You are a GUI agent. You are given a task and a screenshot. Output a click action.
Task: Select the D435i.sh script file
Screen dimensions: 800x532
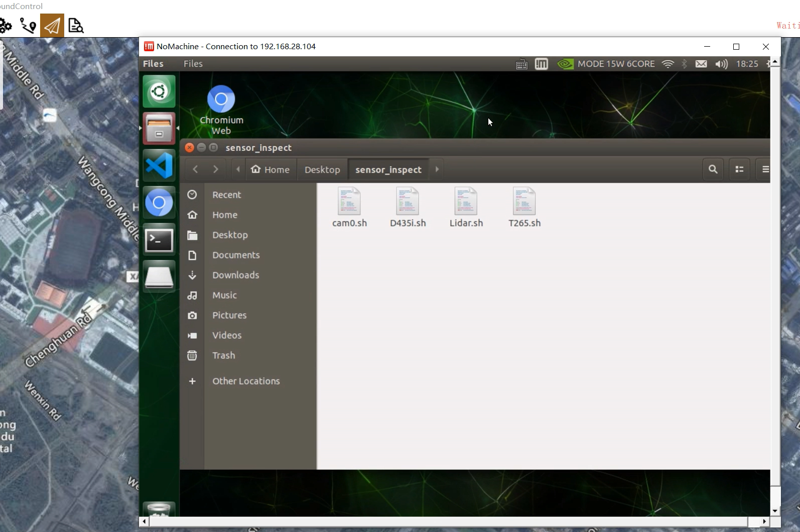[408, 207]
